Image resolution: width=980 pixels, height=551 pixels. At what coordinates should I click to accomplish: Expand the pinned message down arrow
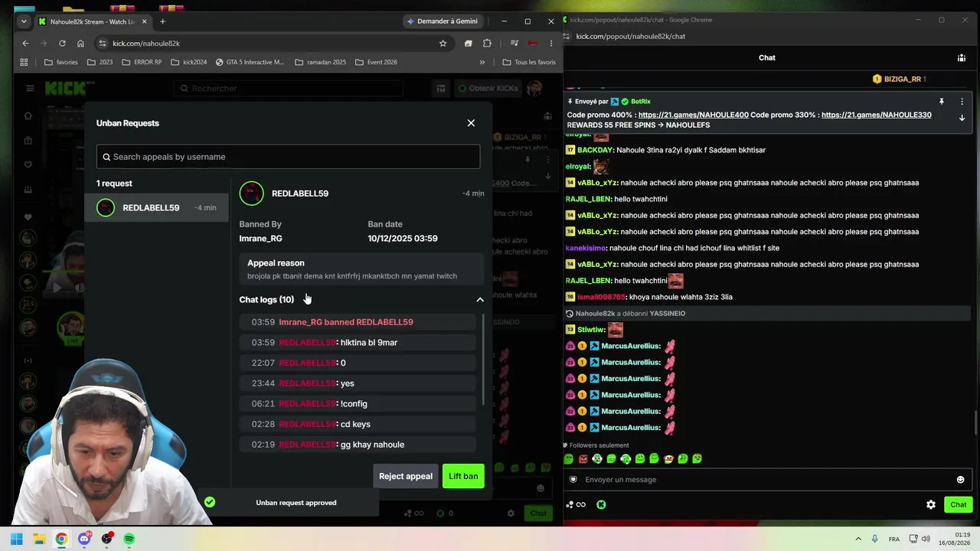tap(962, 118)
